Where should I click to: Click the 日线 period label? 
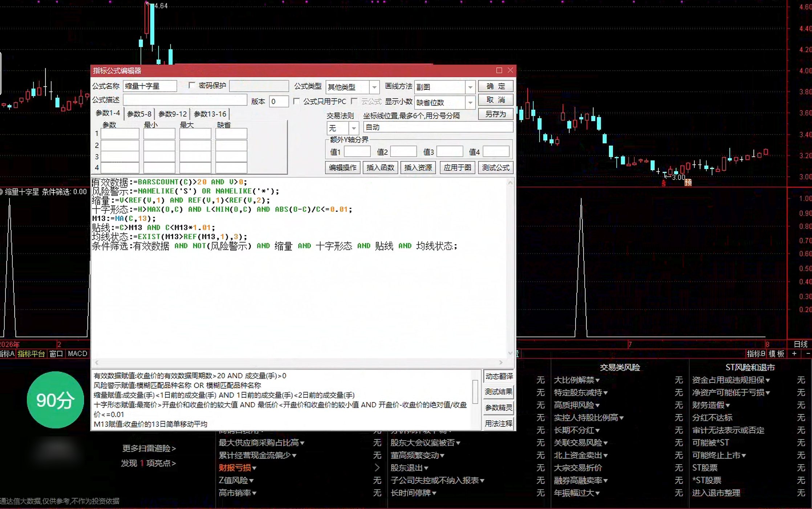[800, 344]
